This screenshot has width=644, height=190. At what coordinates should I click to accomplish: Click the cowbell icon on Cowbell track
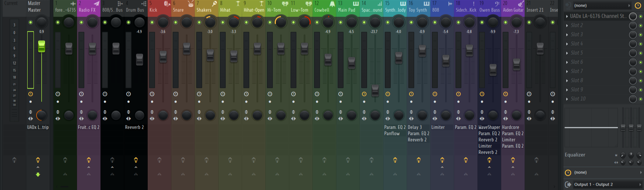coord(332,4)
